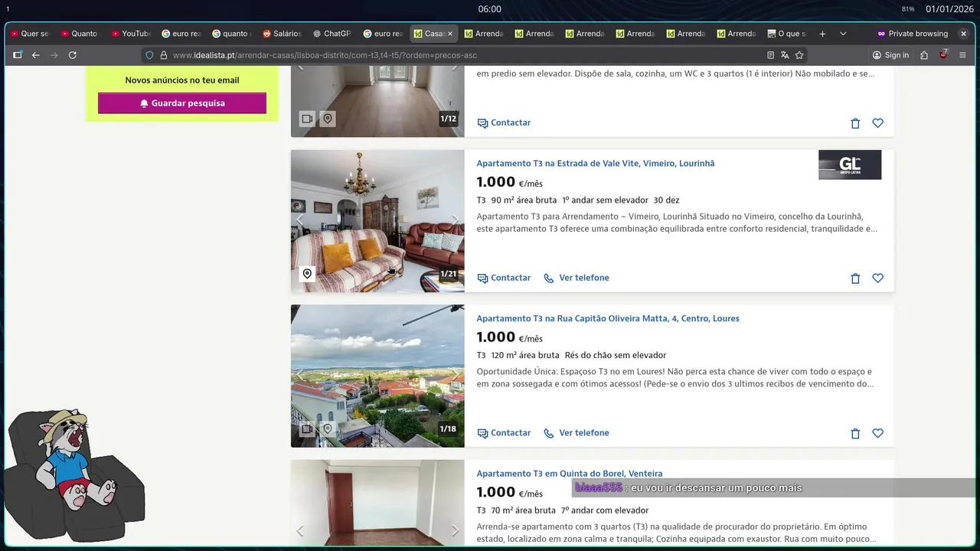The height and width of the screenshot is (551, 980).
Task: Open the map pin on the 1/12 photo
Action: coord(328,119)
